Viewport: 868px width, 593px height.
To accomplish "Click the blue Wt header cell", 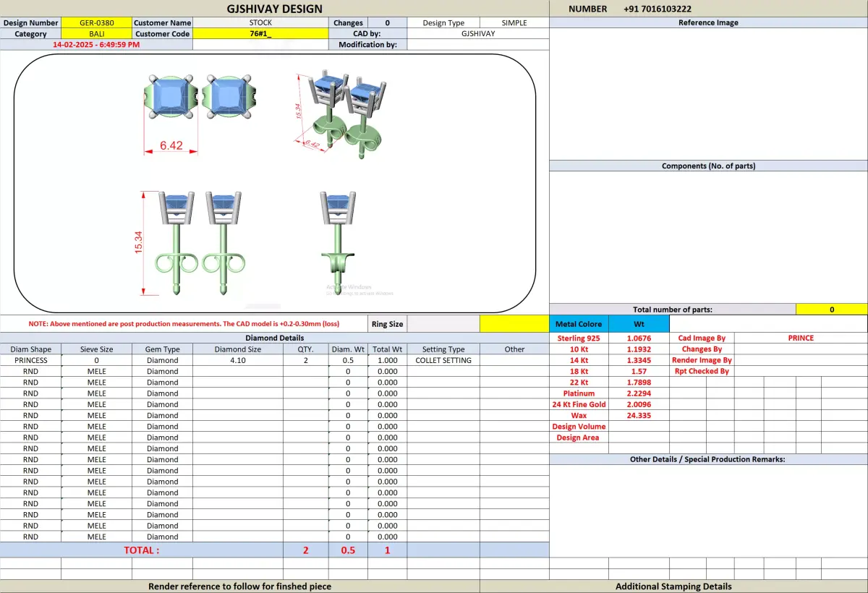I will click(x=639, y=324).
